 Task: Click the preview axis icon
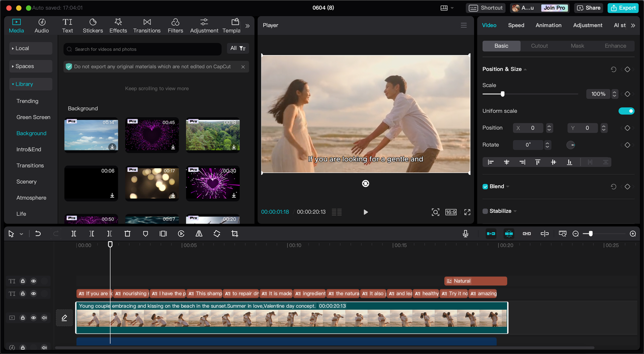(544, 234)
